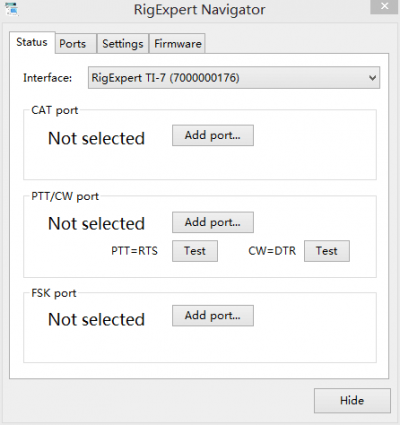Viewport: 400px width, 425px height.
Task: Click the FSK port Not selected text
Action: (x=96, y=319)
